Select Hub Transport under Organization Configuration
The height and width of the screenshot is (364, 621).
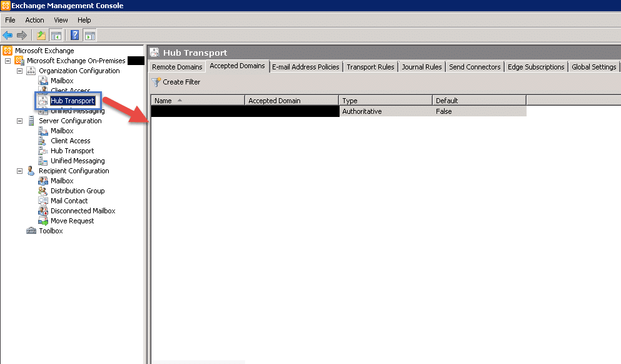pos(73,101)
